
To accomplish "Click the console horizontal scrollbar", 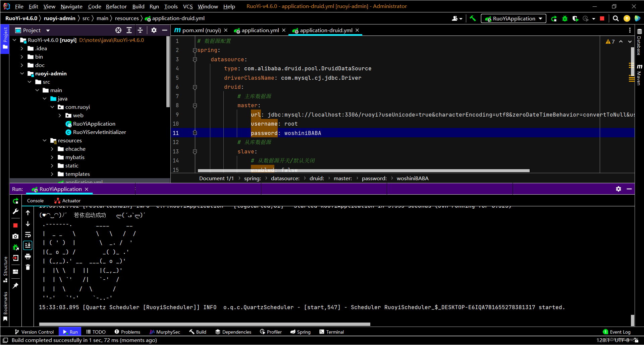I will [205, 324].
